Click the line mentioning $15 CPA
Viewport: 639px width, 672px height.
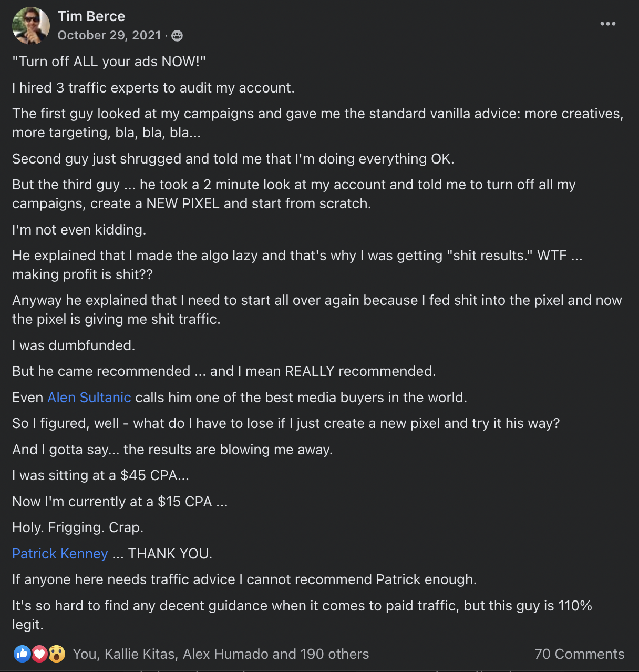120,502
